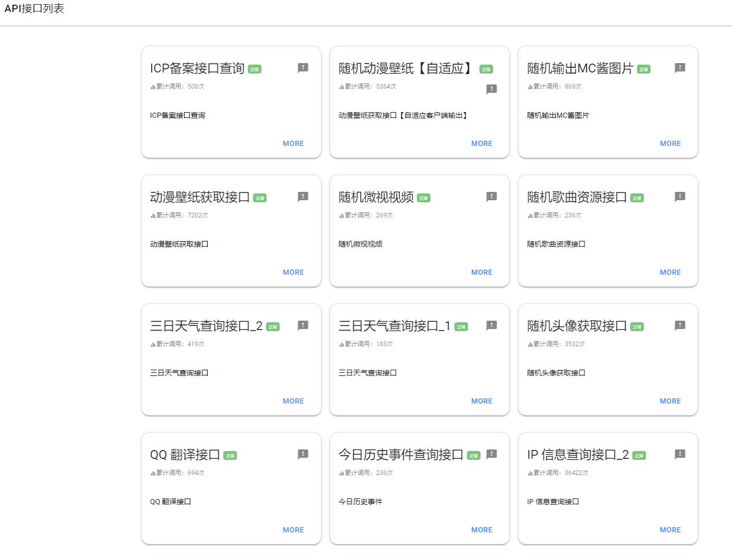
Task: Click green 正常 badge on 随机头像获取接口
Action: (x=637, y=327)
